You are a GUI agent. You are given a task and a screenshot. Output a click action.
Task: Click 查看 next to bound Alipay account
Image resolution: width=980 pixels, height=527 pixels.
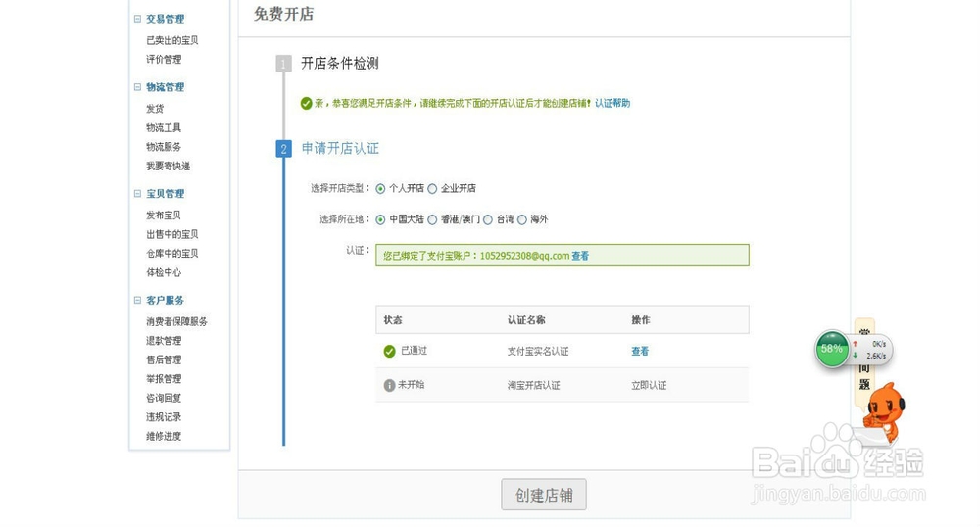(x=580, y=256)
